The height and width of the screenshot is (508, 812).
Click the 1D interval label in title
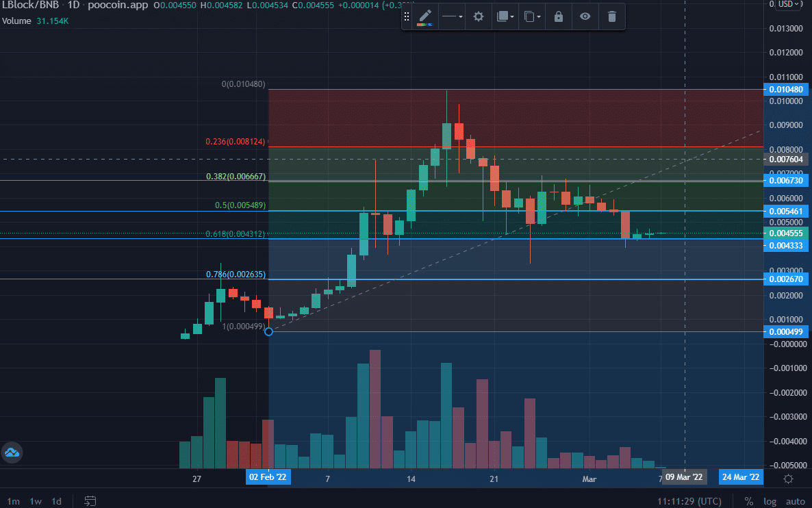[73, 5]
